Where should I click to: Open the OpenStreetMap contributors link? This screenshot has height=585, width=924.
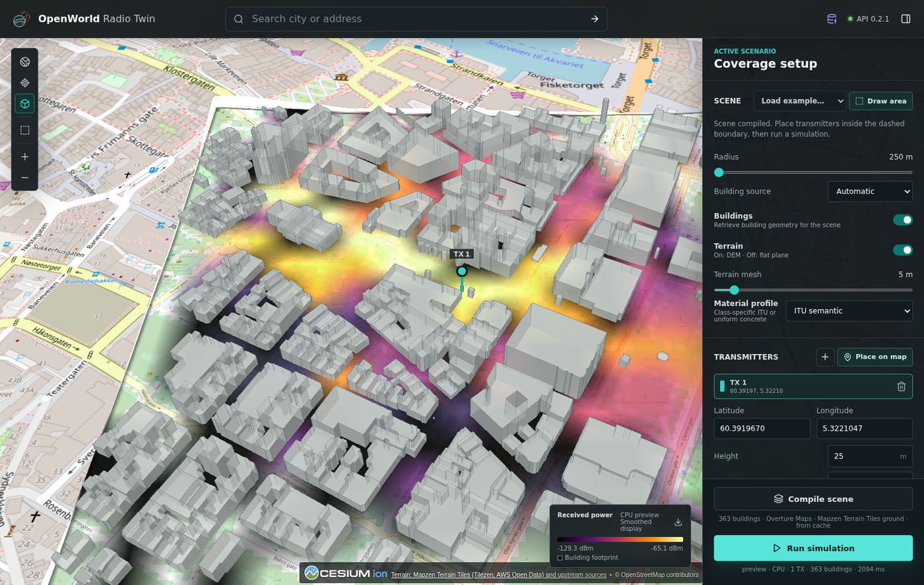click(656, 575)
